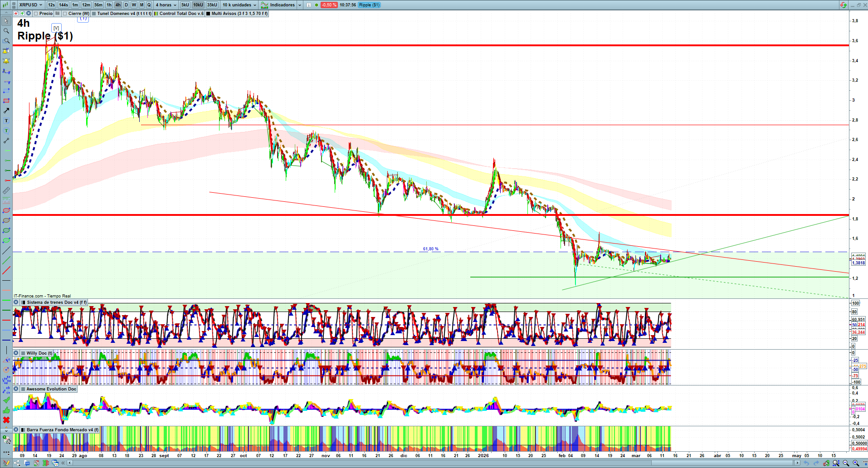
Task: Click the scrollbar left arrow button
Action: pos(70,463)
